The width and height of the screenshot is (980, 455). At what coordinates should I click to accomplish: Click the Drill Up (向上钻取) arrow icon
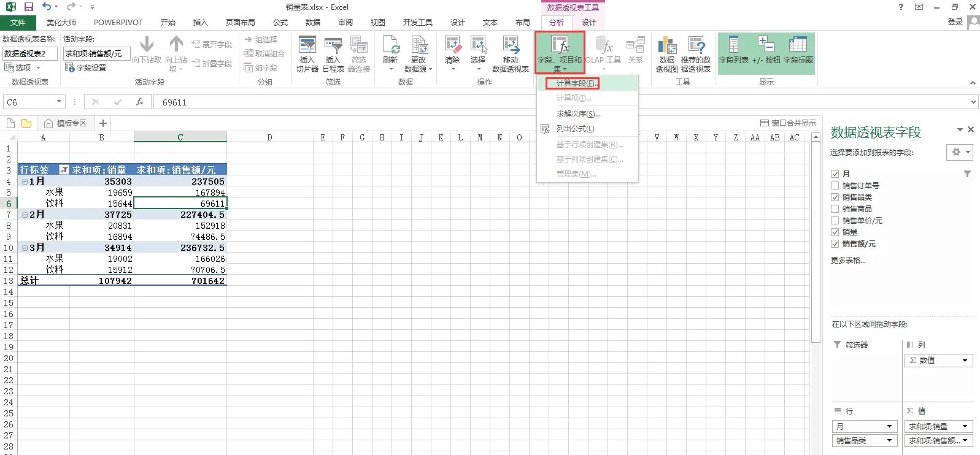click(x=176, y=44)
